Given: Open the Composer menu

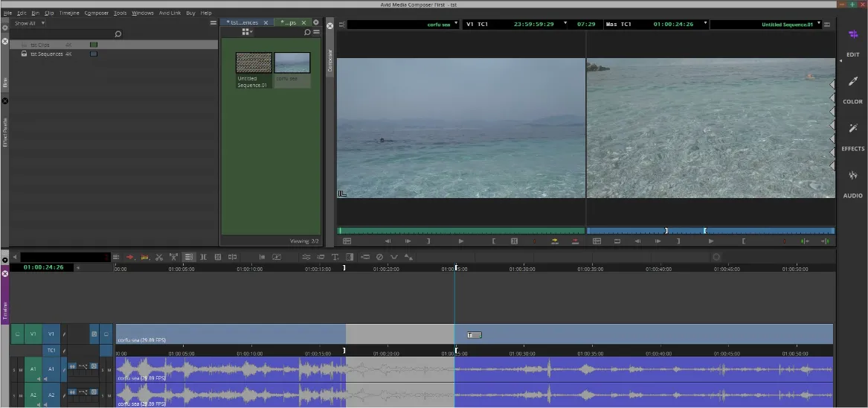Looking at the screenshot, I should [97, 13].
